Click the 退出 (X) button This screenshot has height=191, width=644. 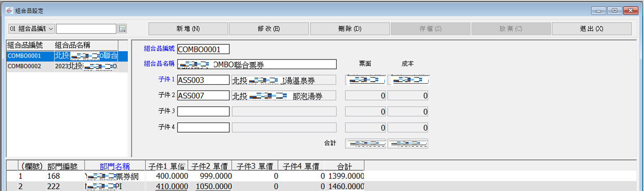(592, 29)
